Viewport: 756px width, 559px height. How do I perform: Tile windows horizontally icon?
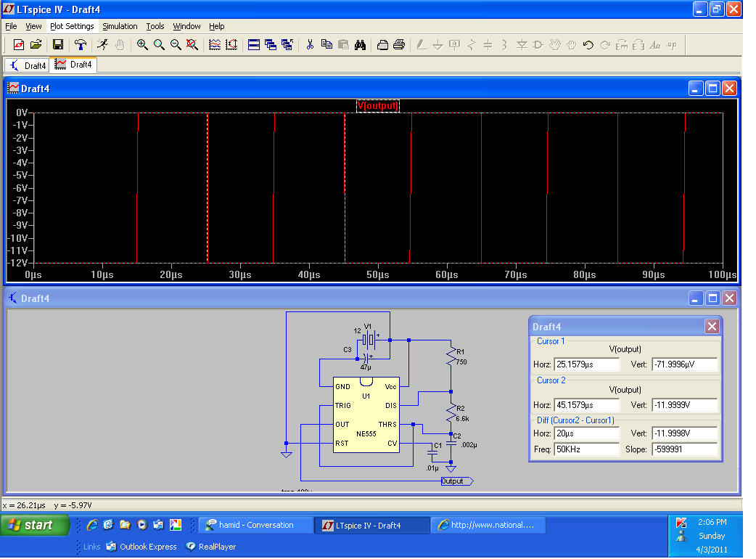pos(254,45)
